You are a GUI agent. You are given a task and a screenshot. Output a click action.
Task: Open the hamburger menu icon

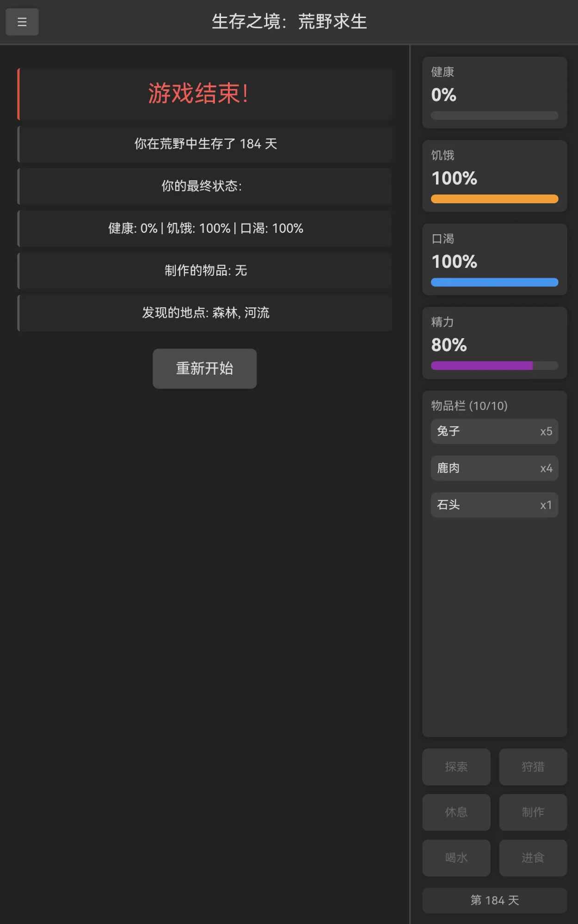pos(22,22)
